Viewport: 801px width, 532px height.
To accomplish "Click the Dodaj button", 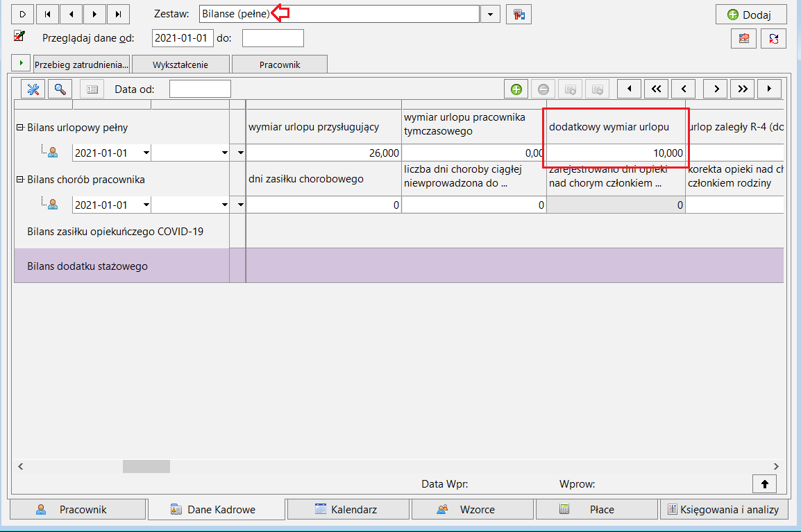I will (x=750, y=15).
